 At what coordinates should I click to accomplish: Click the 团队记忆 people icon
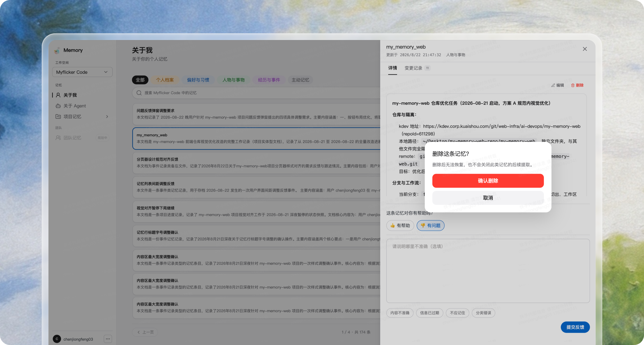[58, 138]
